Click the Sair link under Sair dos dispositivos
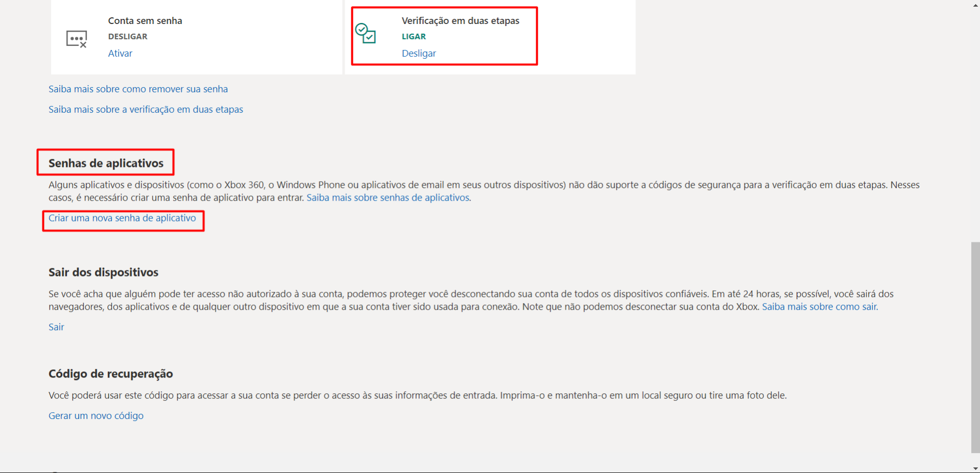Screen dimensions: 980x473 56,327
